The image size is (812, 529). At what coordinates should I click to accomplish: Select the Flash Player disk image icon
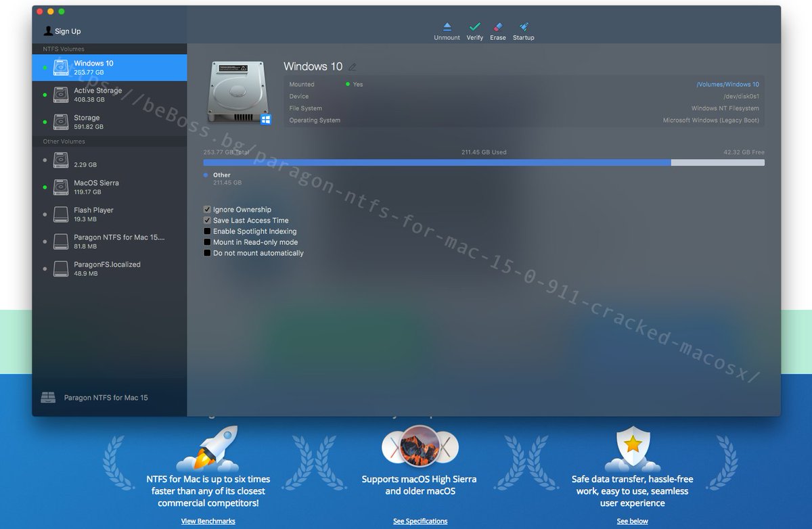[x=62, y=214]
